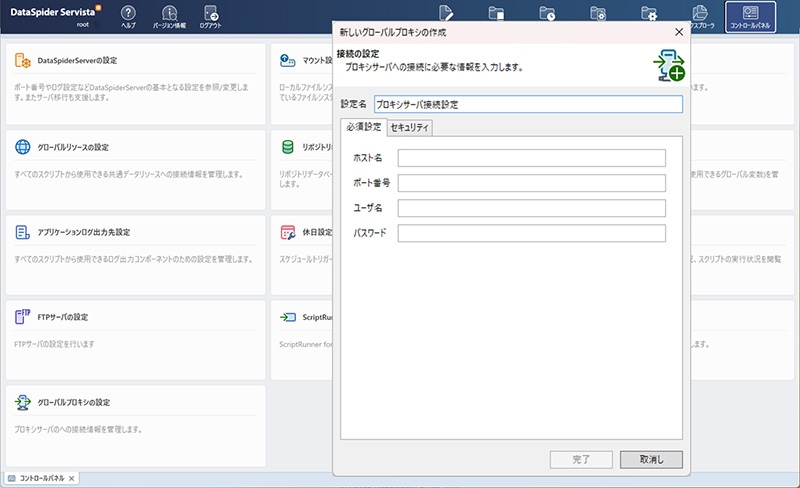This screenshot has height=488, width=800.
Task: Switch to the 必須設定 tab
Action: (364, 127)
